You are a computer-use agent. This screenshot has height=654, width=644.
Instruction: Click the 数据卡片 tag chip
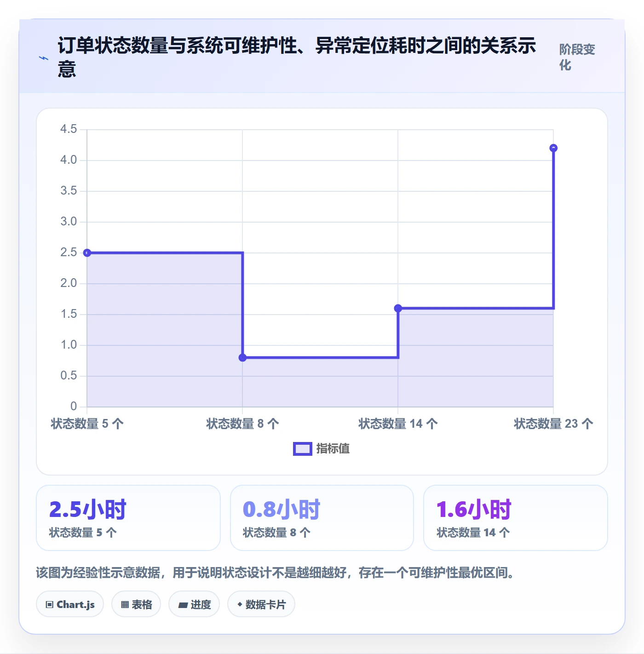(261, 604)
